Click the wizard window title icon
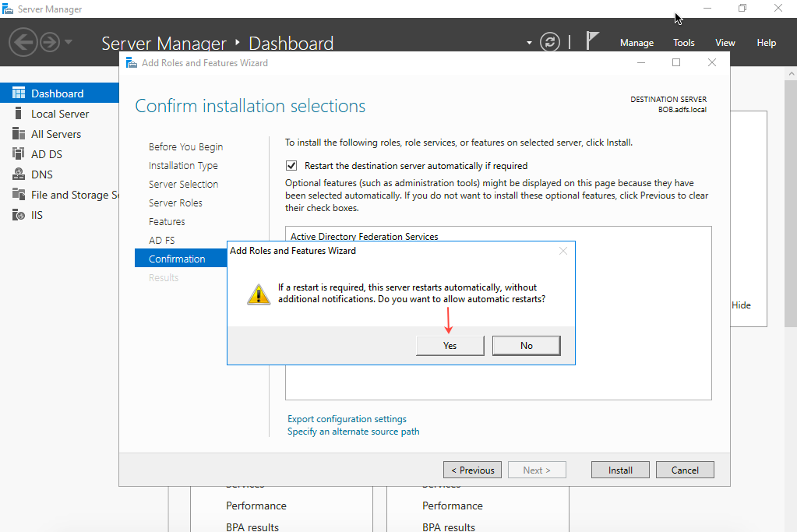The width and height of the screenshot is (797, 532). 132,63
